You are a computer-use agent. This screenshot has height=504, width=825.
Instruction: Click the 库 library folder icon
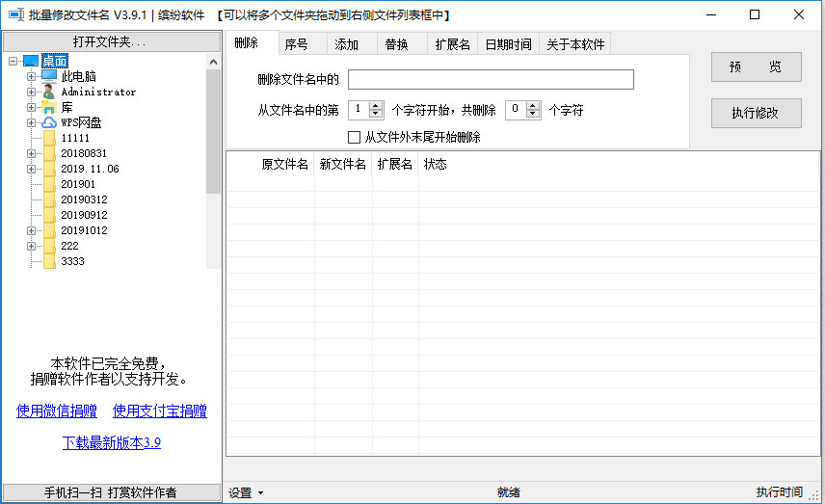pyautogui.click(x=49, y=107)
